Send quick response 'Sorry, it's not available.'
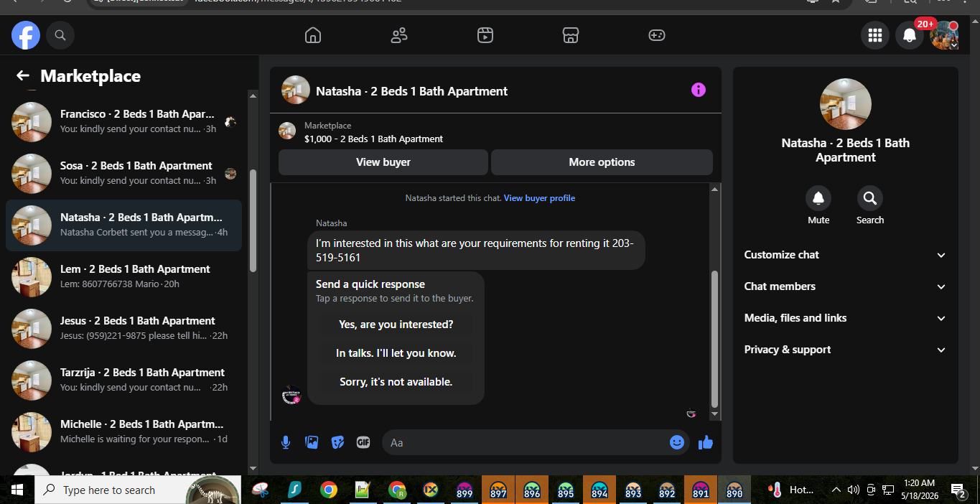 (396, 382)
